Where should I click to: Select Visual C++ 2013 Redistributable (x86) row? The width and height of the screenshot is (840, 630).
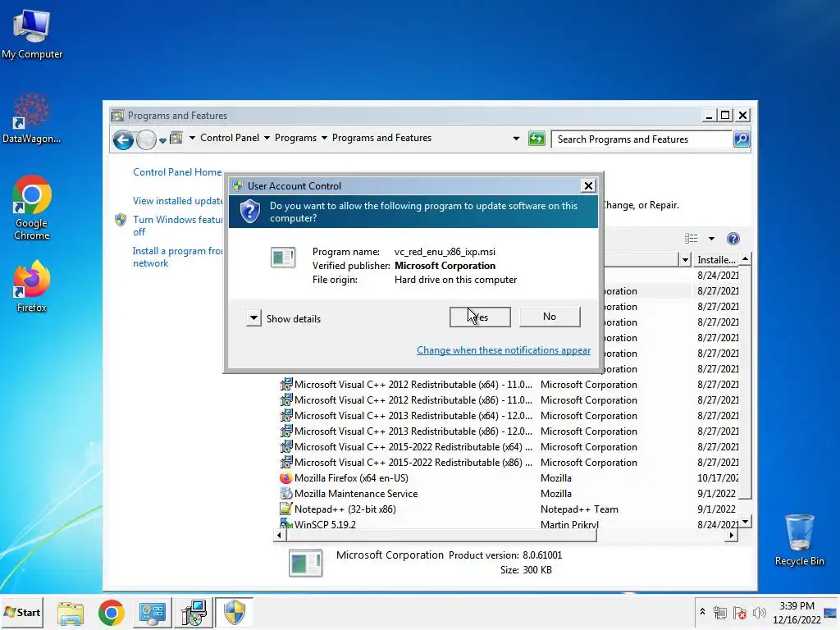pyautogui.click(x=509, y=431)
